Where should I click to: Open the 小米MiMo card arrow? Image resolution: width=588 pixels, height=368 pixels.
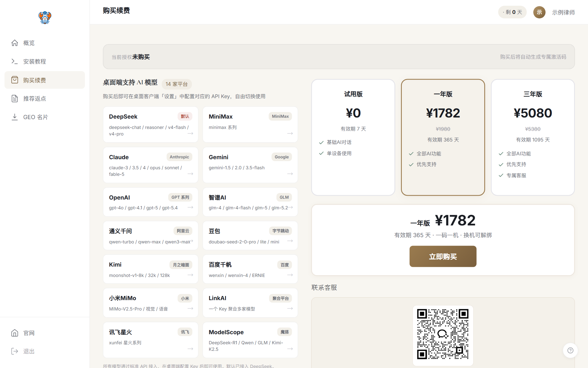click(190, 309)
